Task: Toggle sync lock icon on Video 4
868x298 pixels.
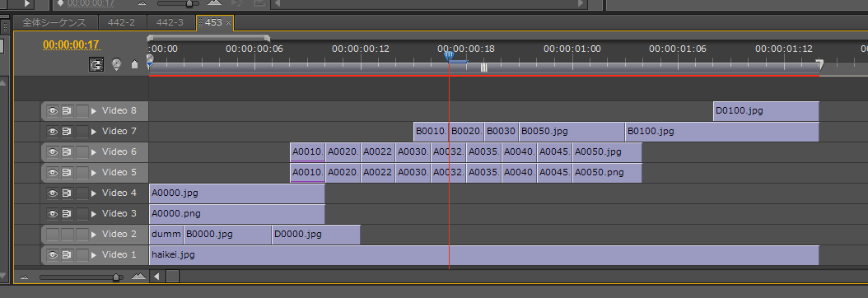Action: point(67,193)
